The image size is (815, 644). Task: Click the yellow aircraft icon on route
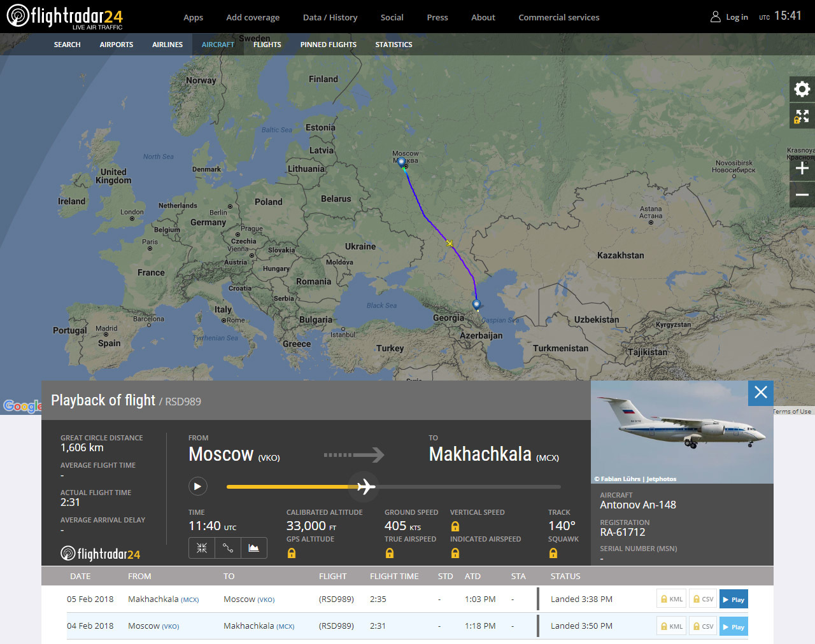[x=450, y=243]
